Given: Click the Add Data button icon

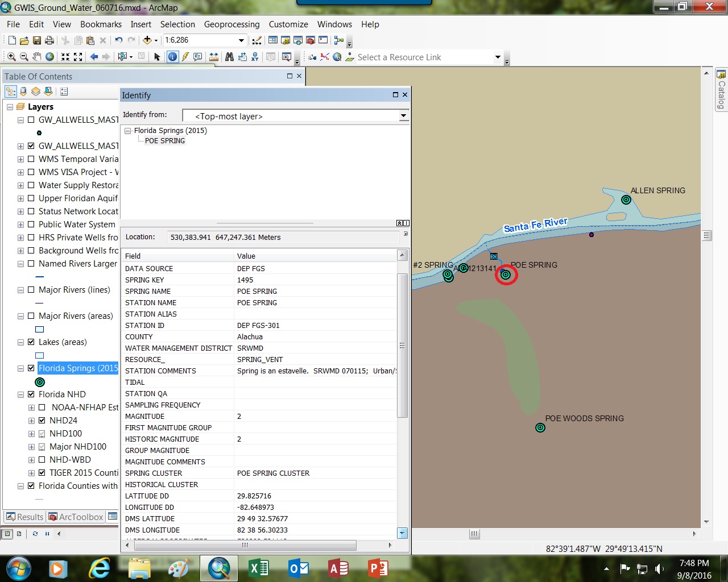Looking at the screenshot, I should pyautogui.click(x=147, y=40).
